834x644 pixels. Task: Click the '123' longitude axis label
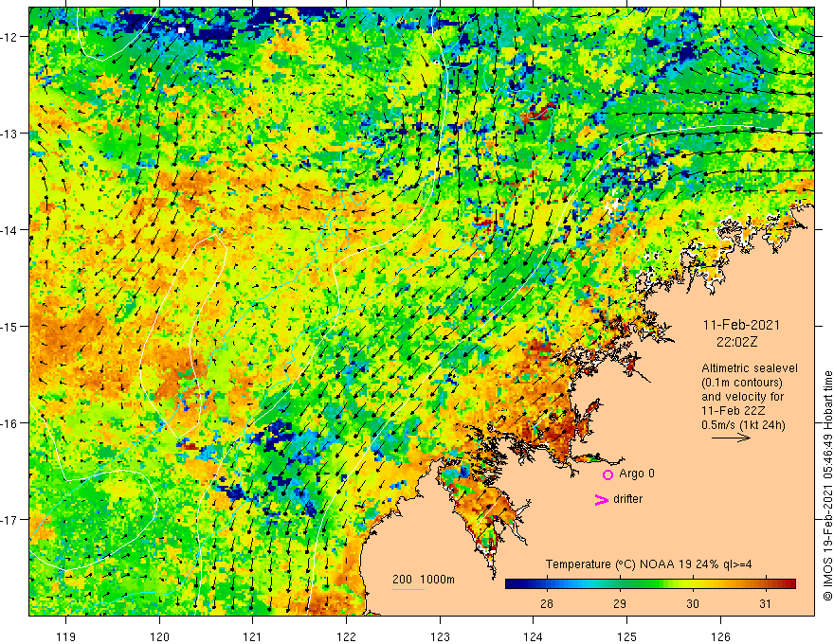click(440, 636)
